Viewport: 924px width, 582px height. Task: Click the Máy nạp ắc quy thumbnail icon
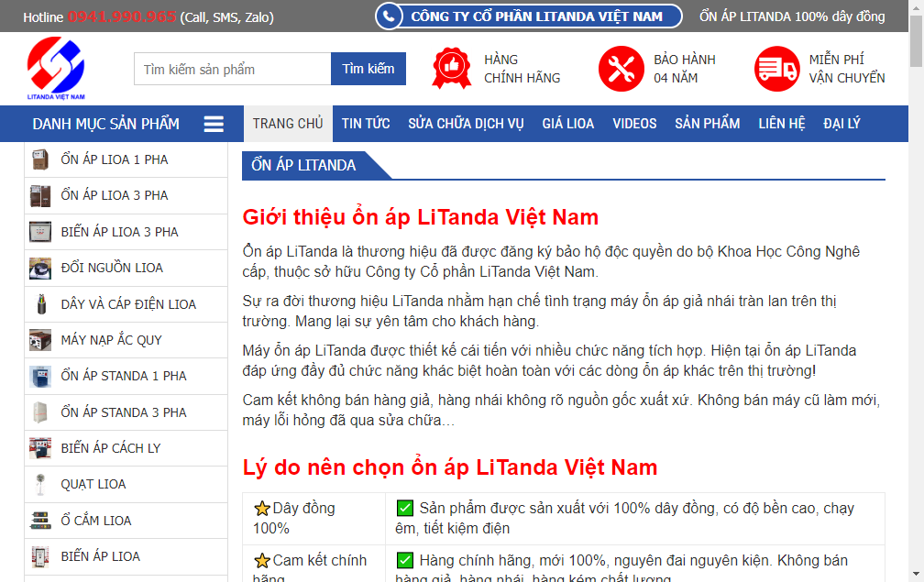pos(40,340)
